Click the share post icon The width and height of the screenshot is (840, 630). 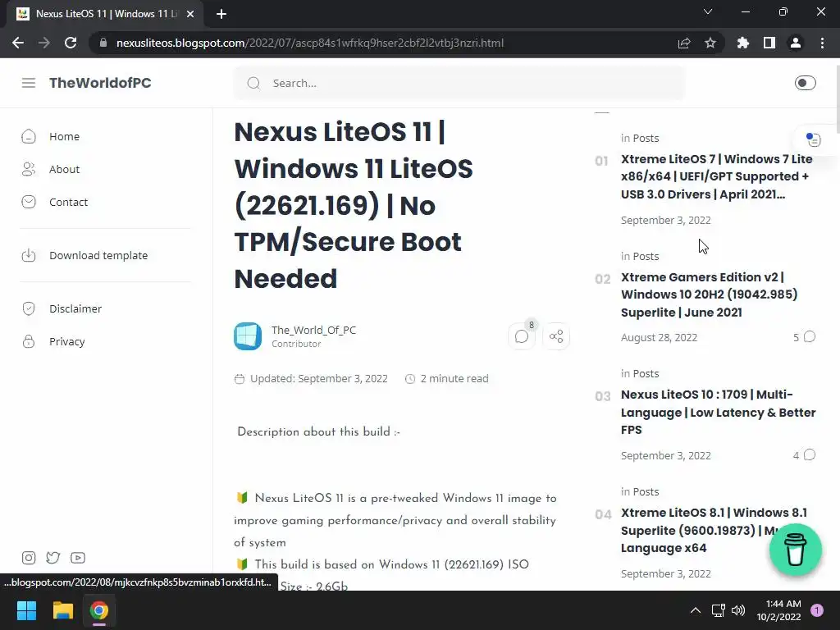(x=556, y=336)
